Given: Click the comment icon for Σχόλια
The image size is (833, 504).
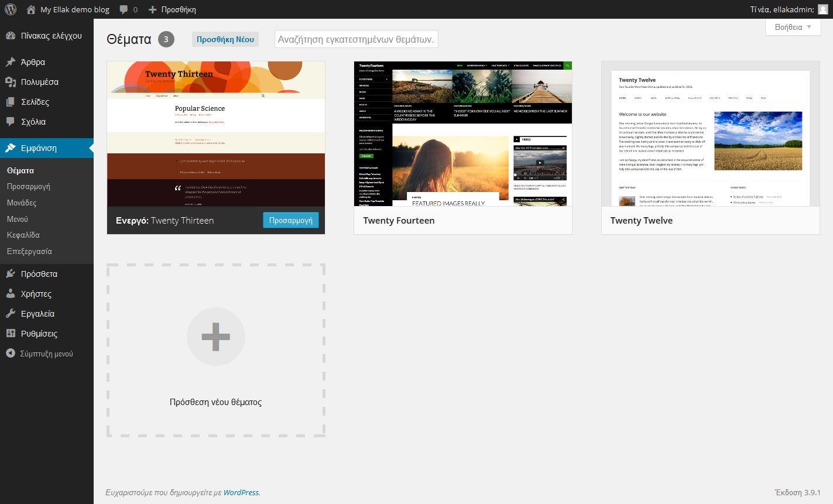Looking at the screenshot, I should click(11, 122).
